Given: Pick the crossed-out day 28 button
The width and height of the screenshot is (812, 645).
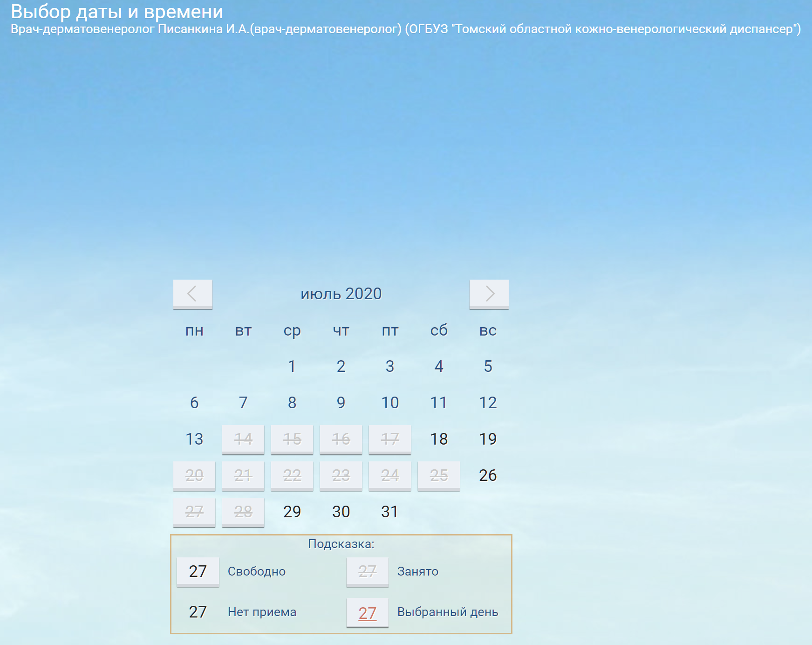Looking at the screenshot, I should [x=243, y=512].
